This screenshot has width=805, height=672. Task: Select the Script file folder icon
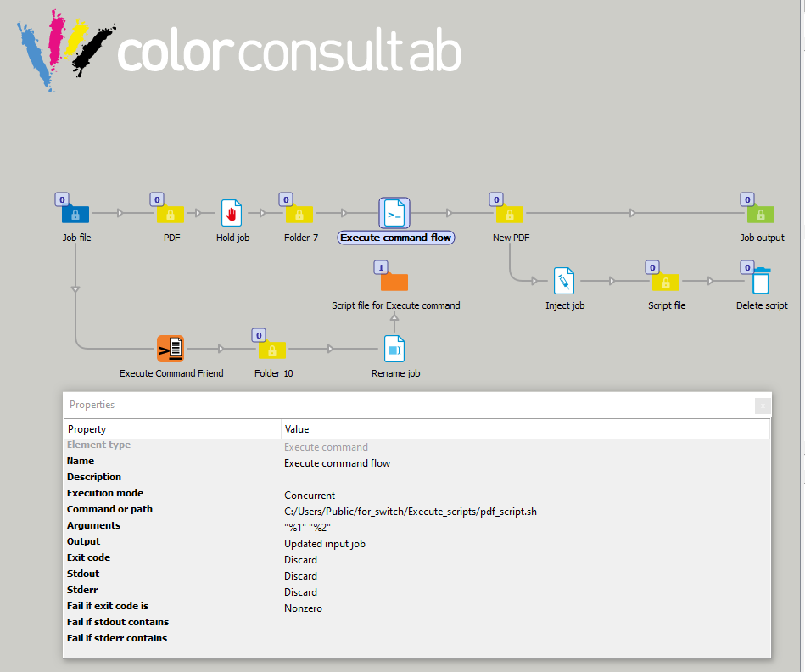click(x=666, y=281)
